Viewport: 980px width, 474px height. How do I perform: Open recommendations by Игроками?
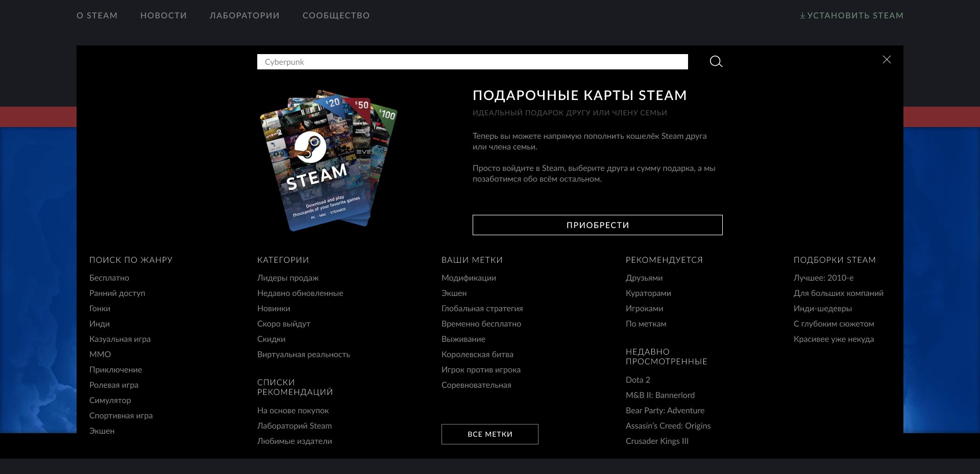[645, 309]
